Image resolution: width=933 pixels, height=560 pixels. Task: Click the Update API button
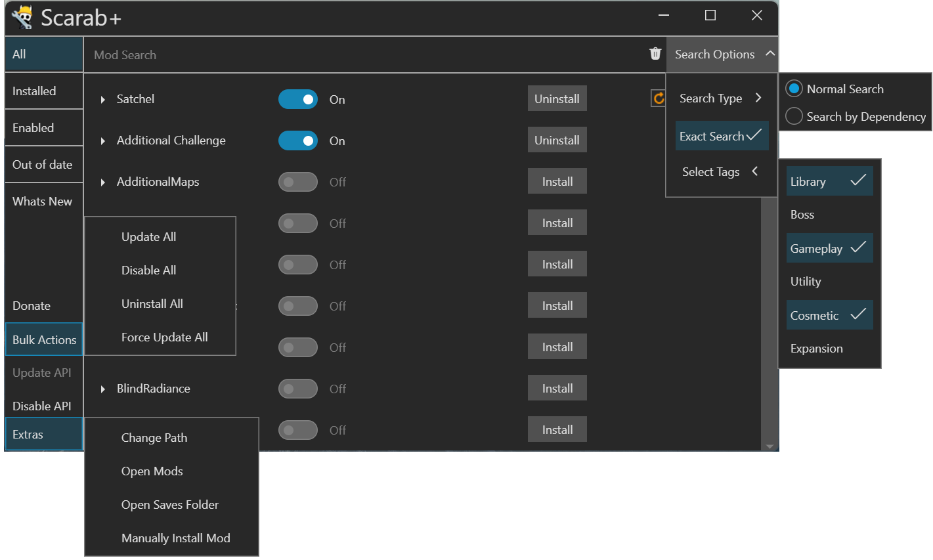click(x=42, y=372)
